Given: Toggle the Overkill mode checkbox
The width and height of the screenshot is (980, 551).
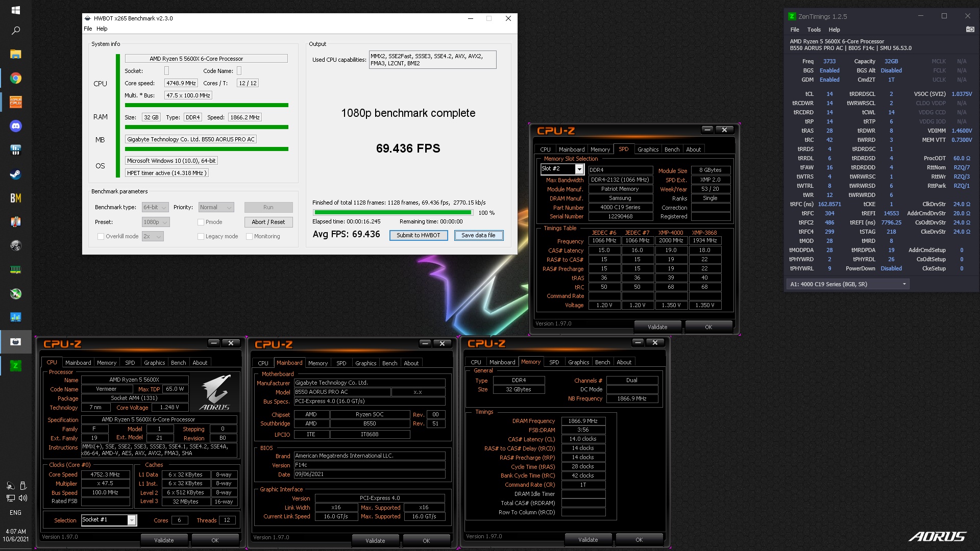Looking at the screenshot, I should (101, 236).
